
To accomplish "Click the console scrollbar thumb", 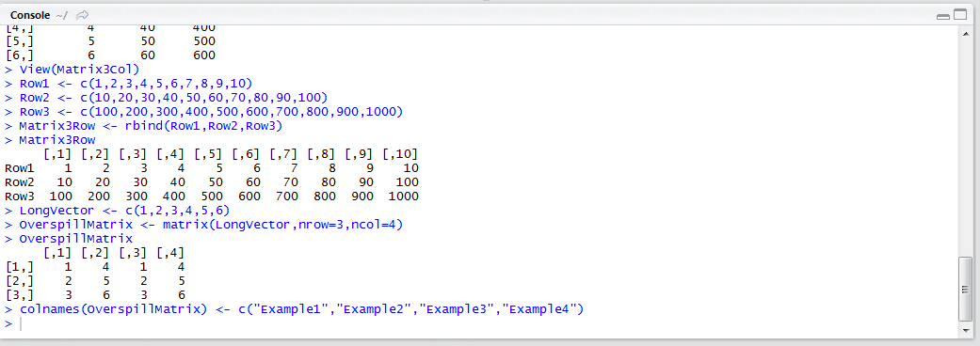I will [x=964, y=288].
